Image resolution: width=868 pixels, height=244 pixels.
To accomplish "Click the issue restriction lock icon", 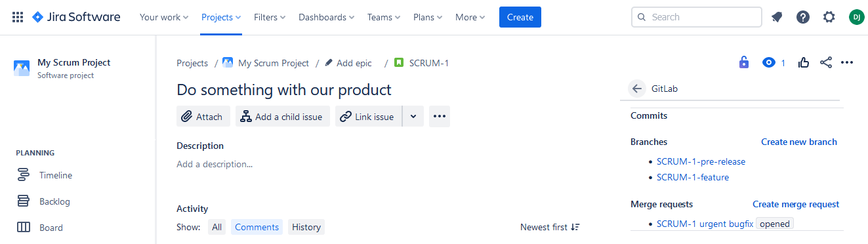I will [x=743, y=63].
